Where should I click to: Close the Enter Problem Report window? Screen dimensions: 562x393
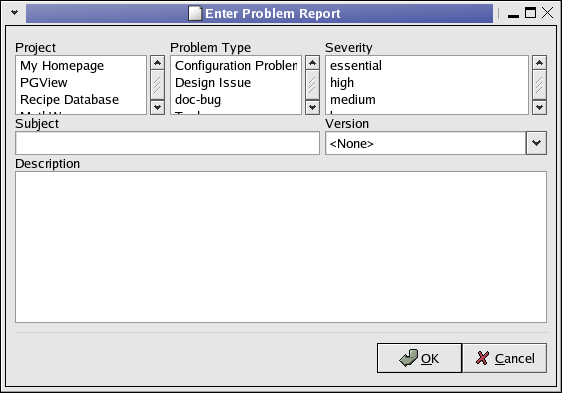point(547,13)
